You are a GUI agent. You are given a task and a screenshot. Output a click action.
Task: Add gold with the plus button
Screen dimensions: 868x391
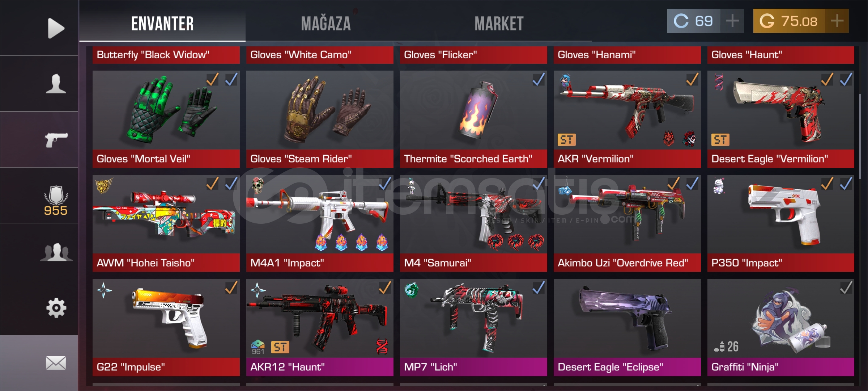(837, 21)
